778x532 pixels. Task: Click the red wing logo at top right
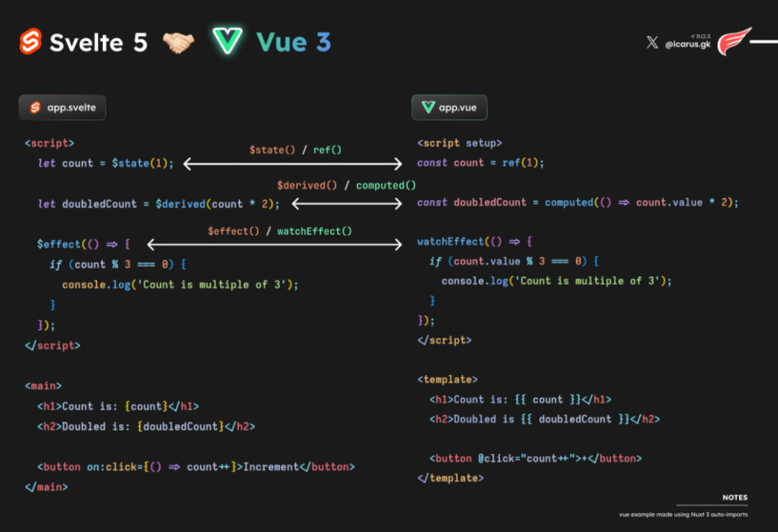click(735, 42)
